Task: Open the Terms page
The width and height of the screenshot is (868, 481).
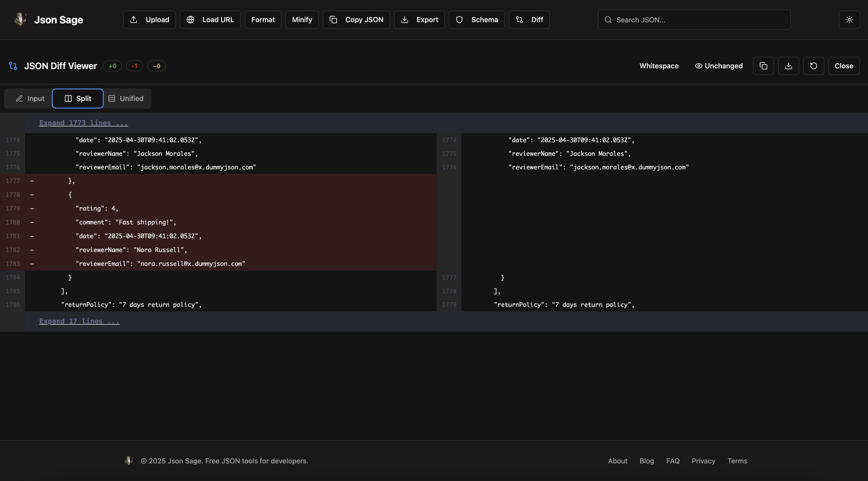Action: [737, 461]
